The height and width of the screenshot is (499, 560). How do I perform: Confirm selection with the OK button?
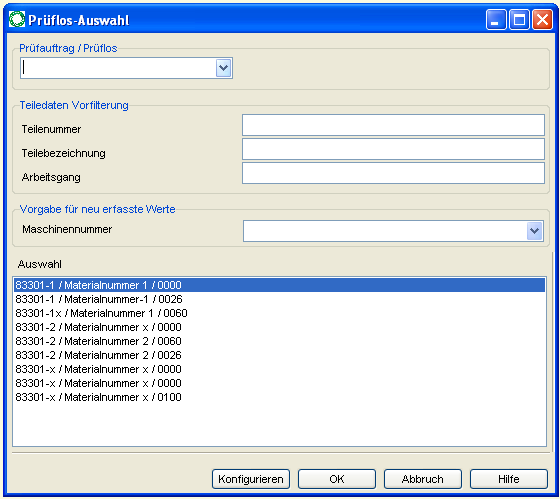337,479
